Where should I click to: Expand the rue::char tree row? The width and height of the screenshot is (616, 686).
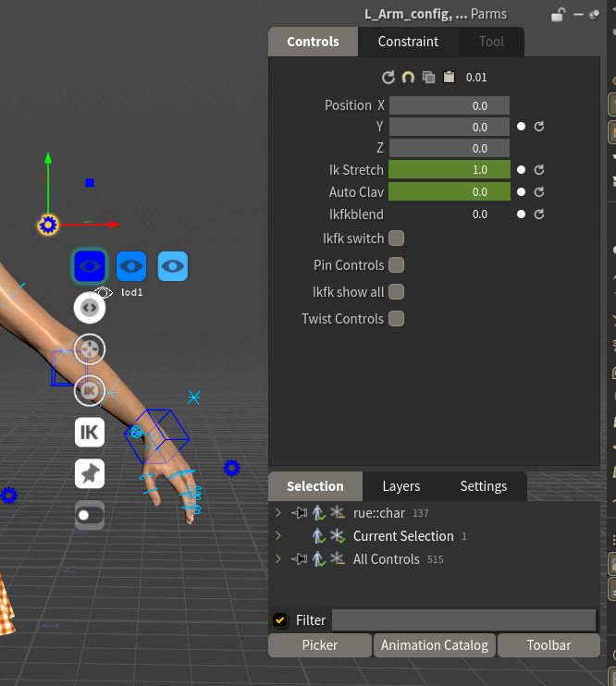278,512
